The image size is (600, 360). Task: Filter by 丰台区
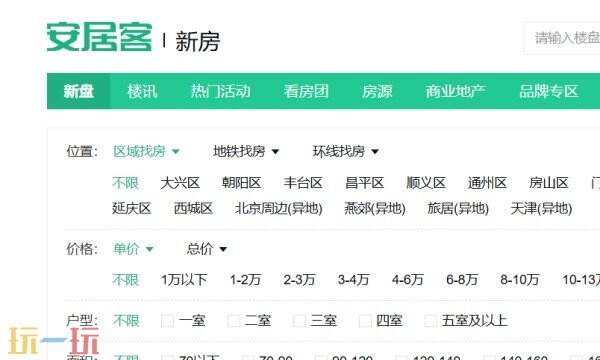303,183
